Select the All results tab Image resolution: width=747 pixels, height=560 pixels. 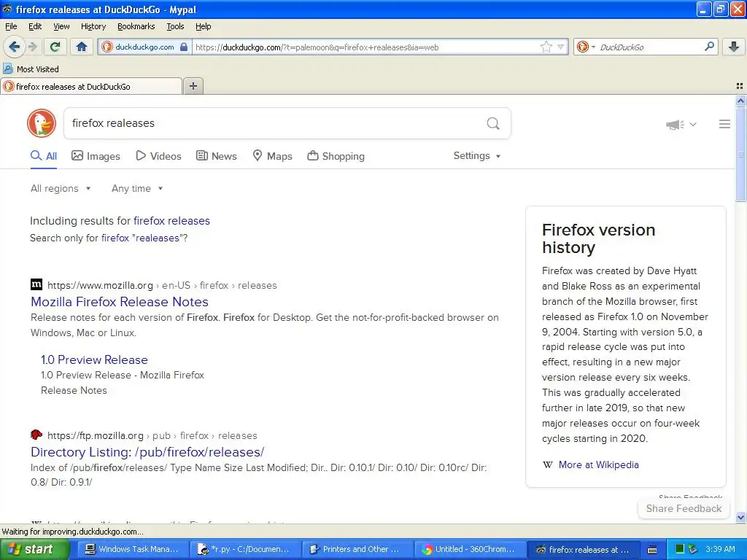44,156
